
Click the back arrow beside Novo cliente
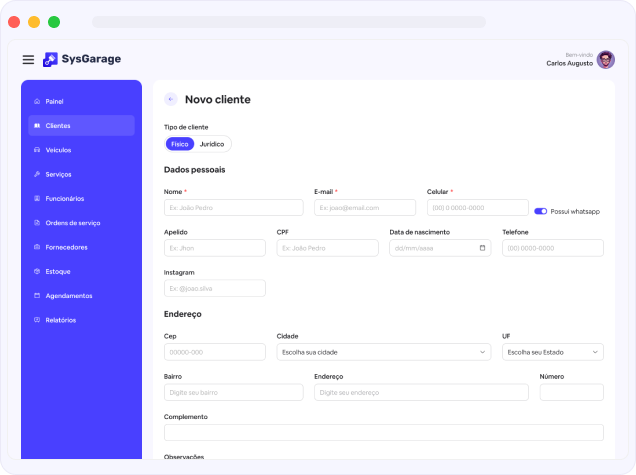tap(171, 99)
